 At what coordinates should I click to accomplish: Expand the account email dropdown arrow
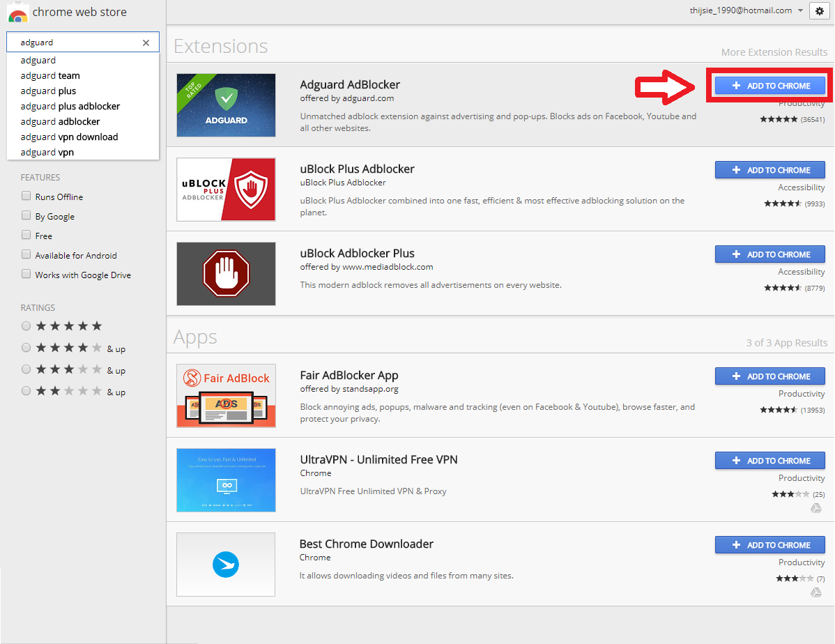(800, 10)
